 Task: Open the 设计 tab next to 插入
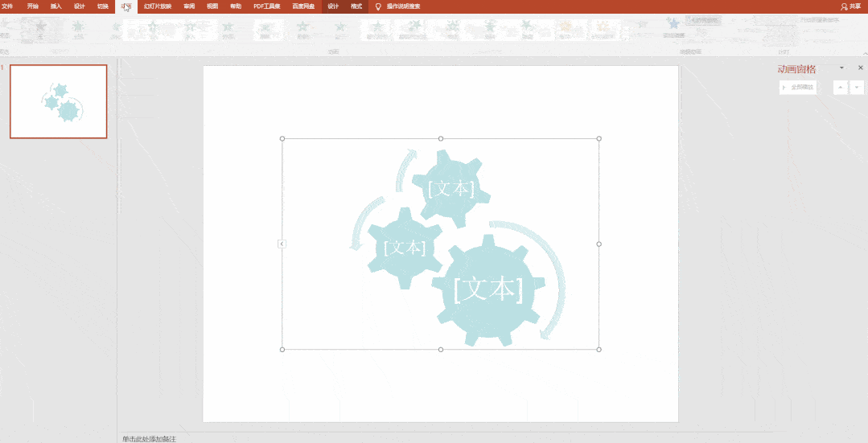click(79, 6)
